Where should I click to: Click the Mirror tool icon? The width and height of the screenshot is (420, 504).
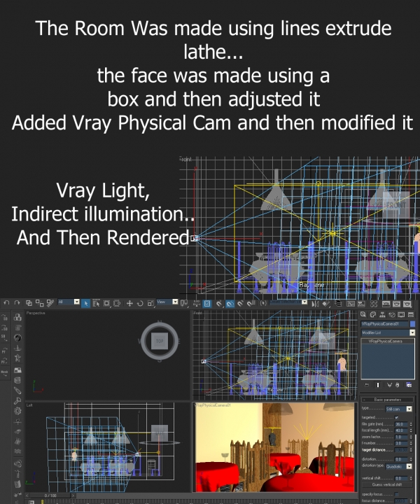click(315, 303)
